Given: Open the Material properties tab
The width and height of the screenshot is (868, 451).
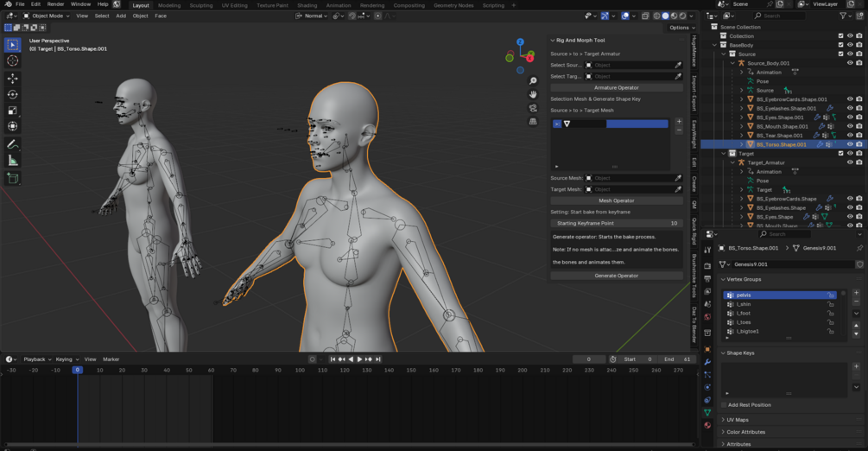Looking at the screenshot, I should pyautogui.click(x=707, y=426).
